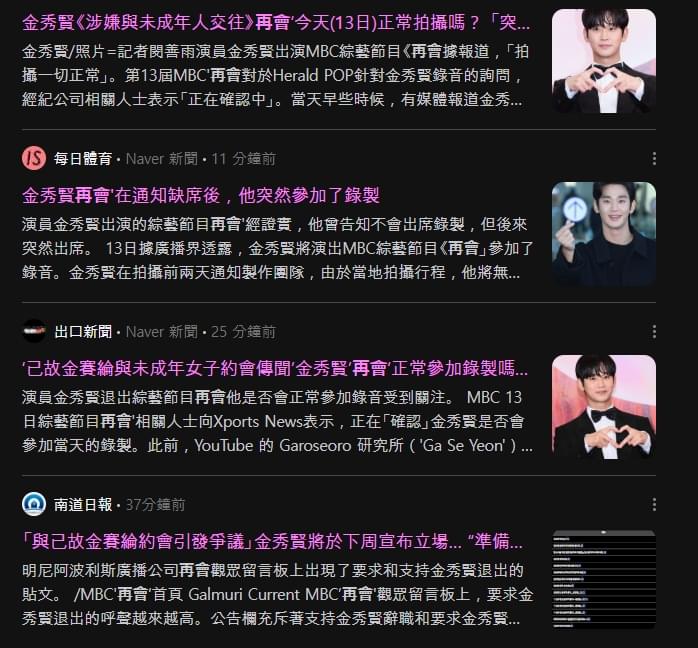Open headline 金秀賢《涉嫌與未成年人交往》再會
Viewport: 698px width, 648px height.
[276, 22]
